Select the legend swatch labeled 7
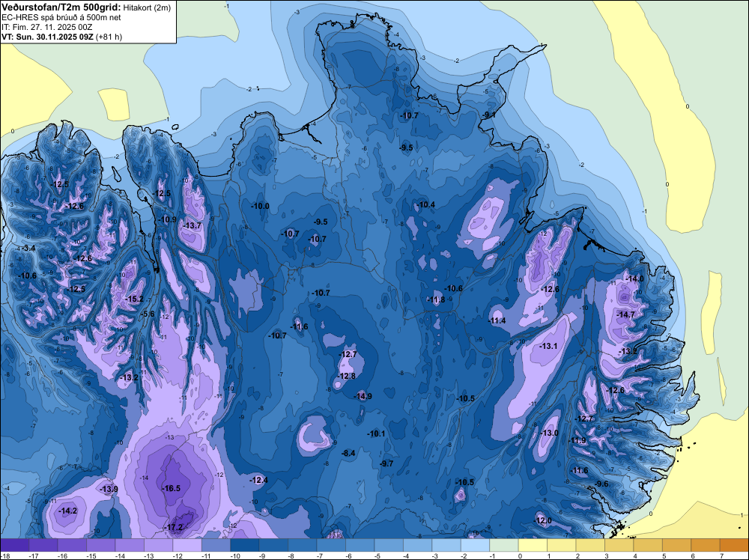 [x=734, y=545]
